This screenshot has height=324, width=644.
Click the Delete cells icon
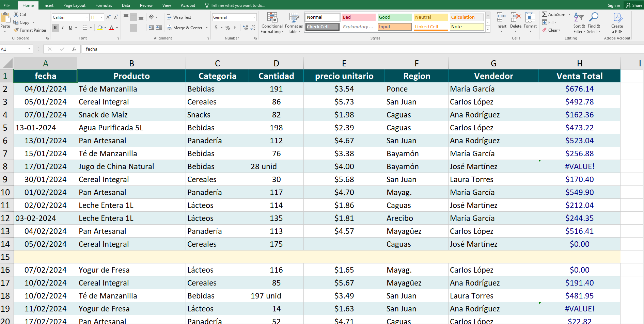[x=516, y=18]
